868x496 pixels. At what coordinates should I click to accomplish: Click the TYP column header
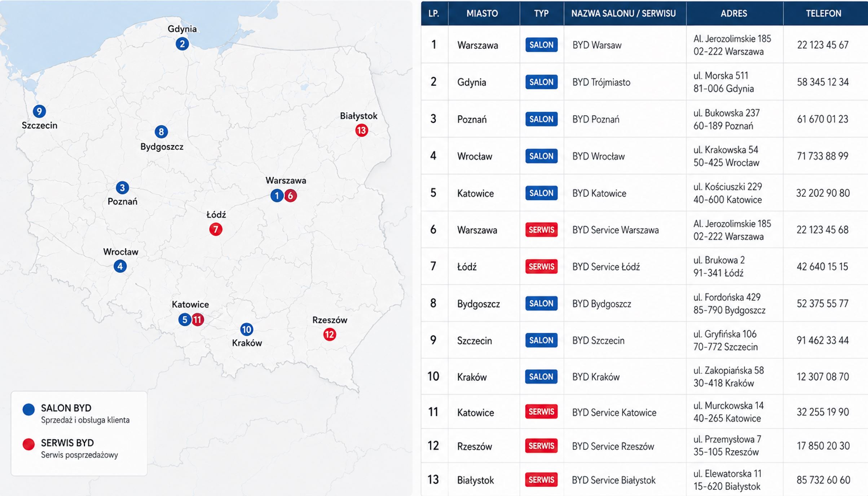click(x=541, y=14)
